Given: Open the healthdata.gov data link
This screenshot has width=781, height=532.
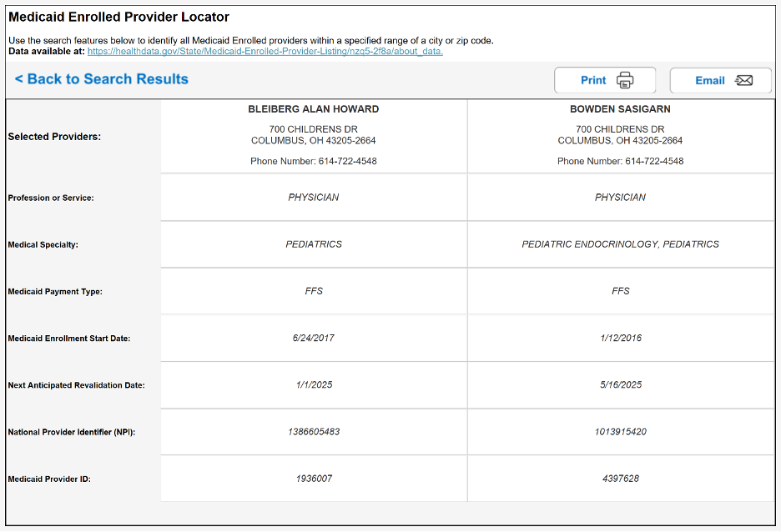Looking at the screenshot, I should tap(265, 51).
